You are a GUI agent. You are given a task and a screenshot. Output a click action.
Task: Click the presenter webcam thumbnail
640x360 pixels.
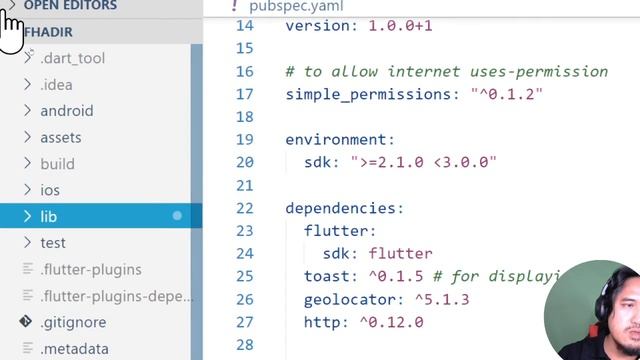(592, 310)
